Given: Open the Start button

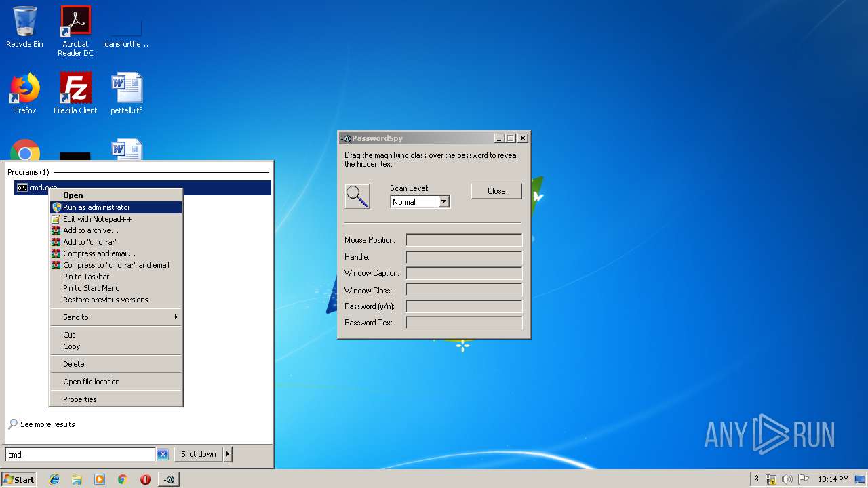Looking at the screenshot, I should (19, 479).
